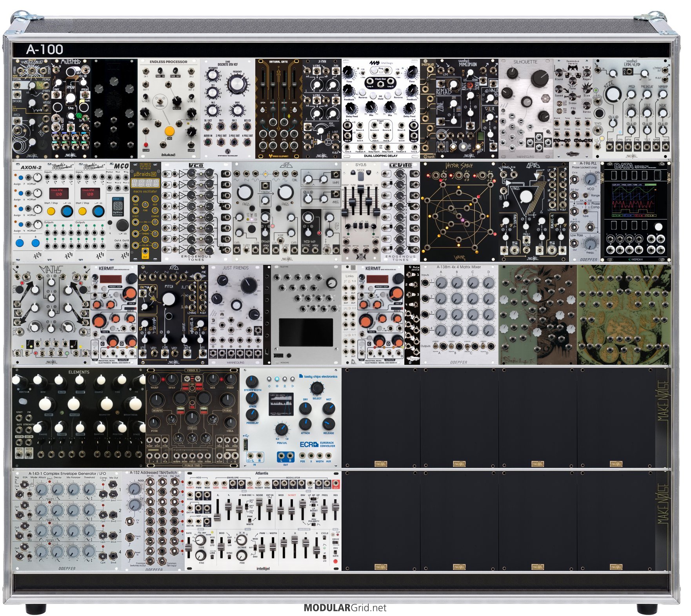This screenshot has height=616, width=691.
Task: Hit the red CLEAR button on Endless Processor
Action: tap(146, 145)
